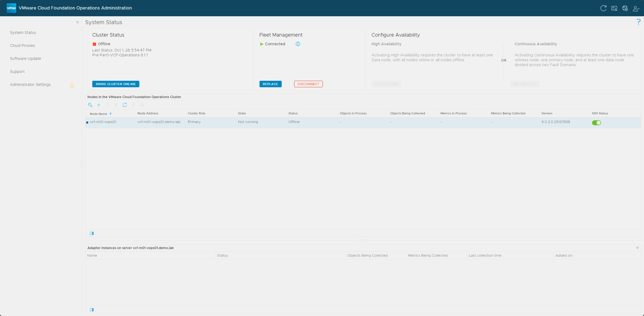
Task: Open System Status in sidebar
Action: point(23,33)
